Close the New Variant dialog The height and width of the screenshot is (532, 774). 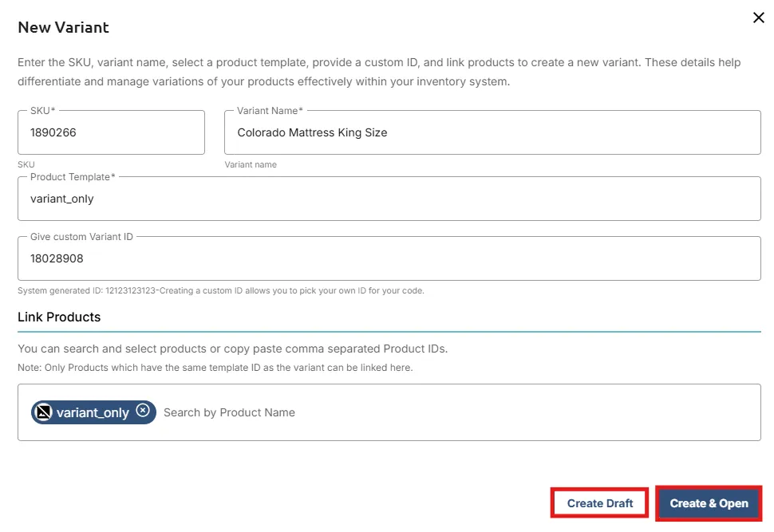tap(758, 18)
